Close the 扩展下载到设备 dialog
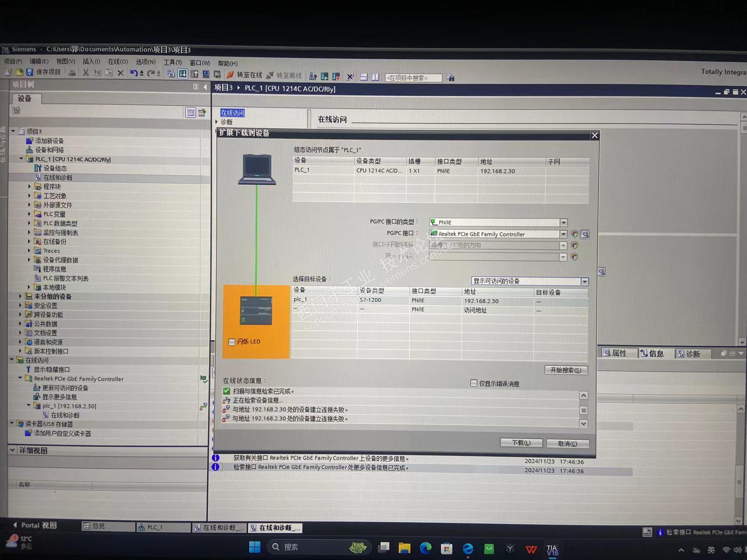Screen dimensions: 747x560 tap(595, 135)
